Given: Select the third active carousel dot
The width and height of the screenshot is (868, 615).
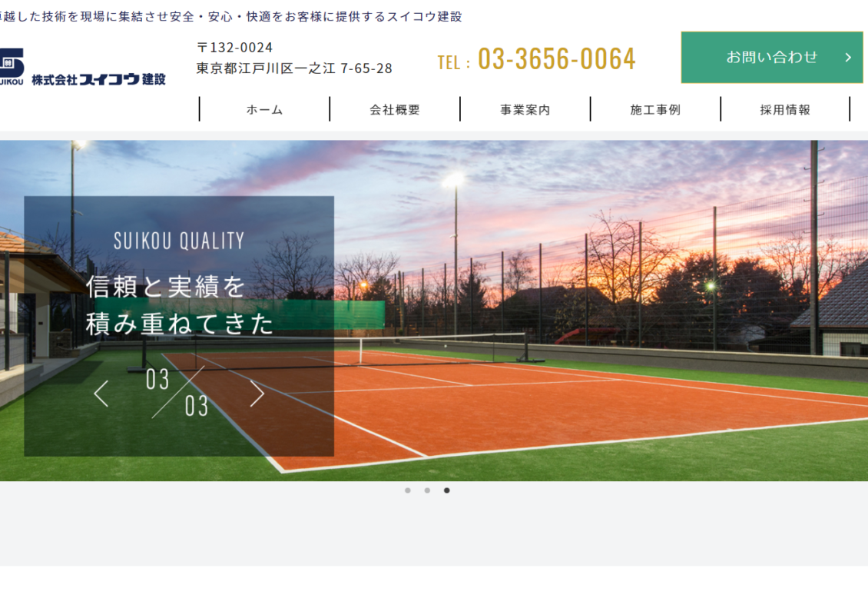Looking at the screenshot, I should pos(447,490).
